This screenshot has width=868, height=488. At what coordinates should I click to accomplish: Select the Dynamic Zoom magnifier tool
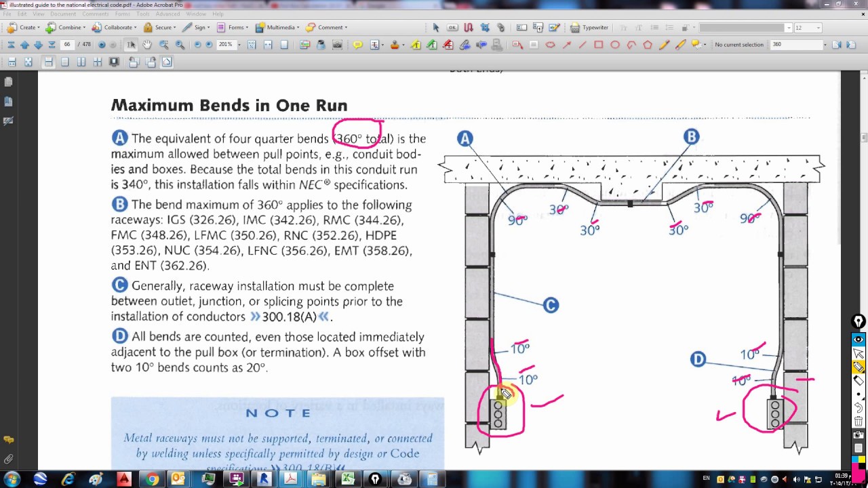tap(180, 45)
